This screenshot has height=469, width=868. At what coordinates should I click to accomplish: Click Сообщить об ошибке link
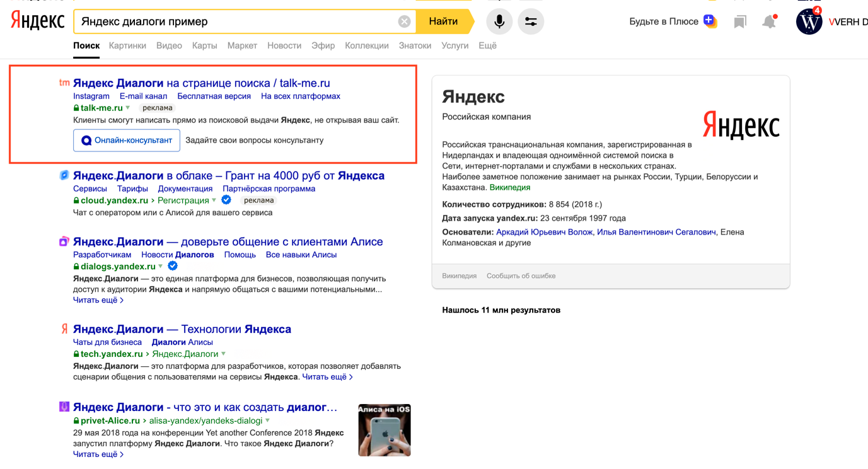pyautogui.click(x=521, y=276)
